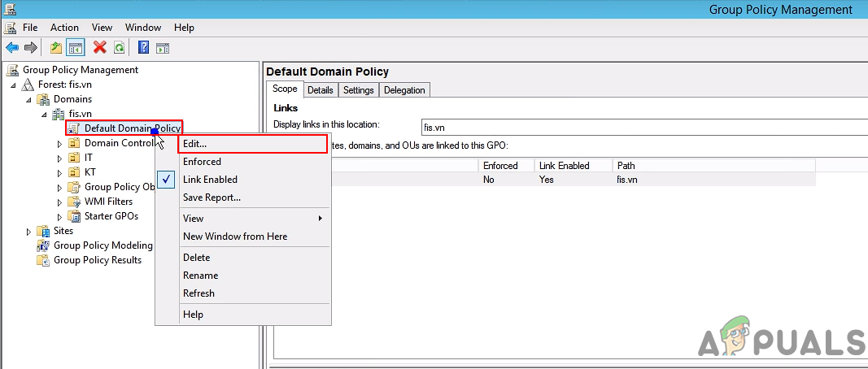Open the Delegation tab
This screenshot has height=369, width=868.
(x=404, y=90)
